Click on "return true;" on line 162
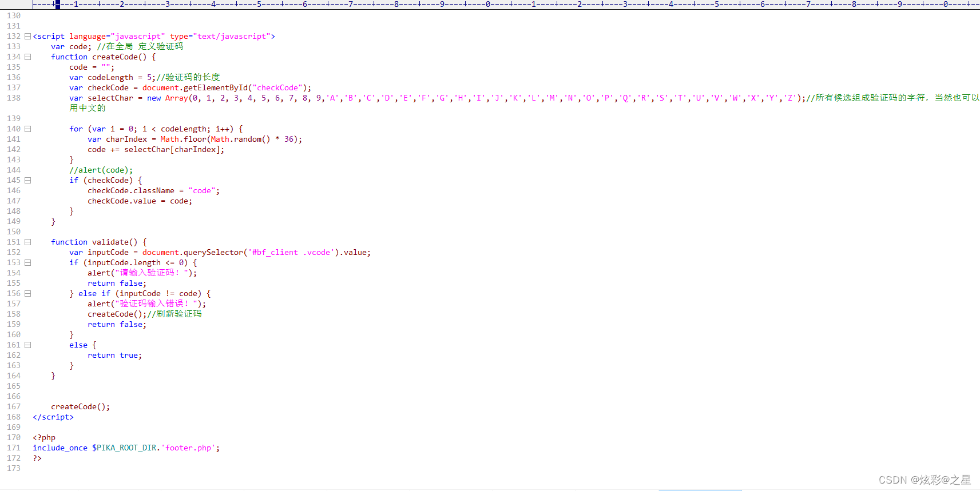The image size is (980, 491). 114,356
